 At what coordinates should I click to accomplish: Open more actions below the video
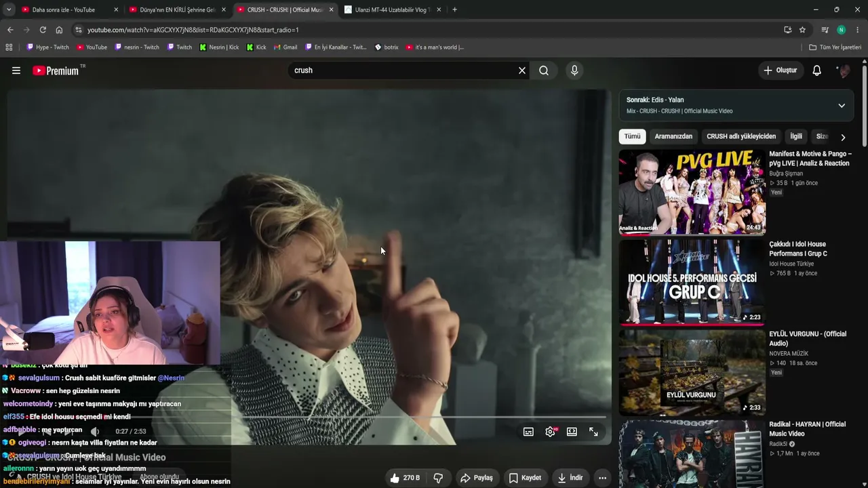pyautogui.click(x=602, y=478)
